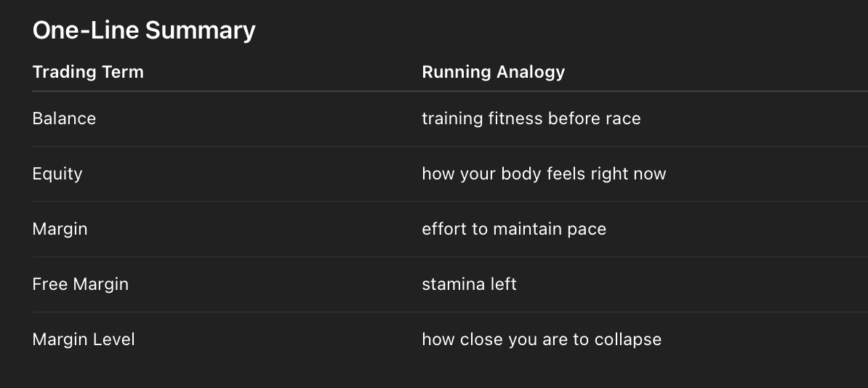Viewport: 868px width, 388px height.
Task: Click 'how your body feels right now'
Action: coord(544,174)
